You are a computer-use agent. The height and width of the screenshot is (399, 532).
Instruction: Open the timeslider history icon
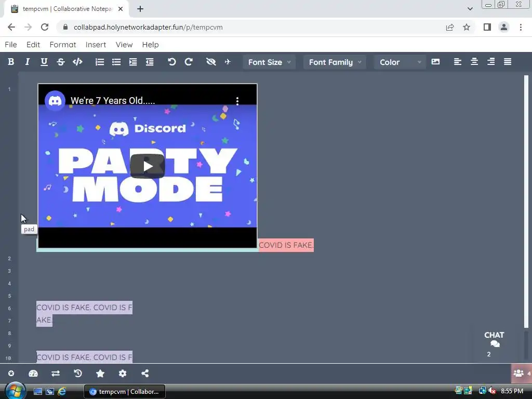[x=78, y=373]
